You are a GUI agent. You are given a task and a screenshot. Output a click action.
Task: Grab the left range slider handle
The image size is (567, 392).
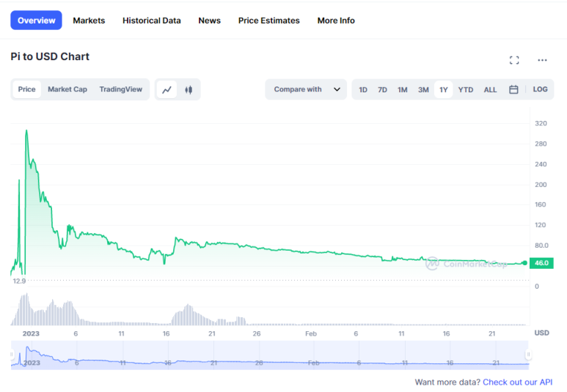pyautogui.click(x=12, y=355)
